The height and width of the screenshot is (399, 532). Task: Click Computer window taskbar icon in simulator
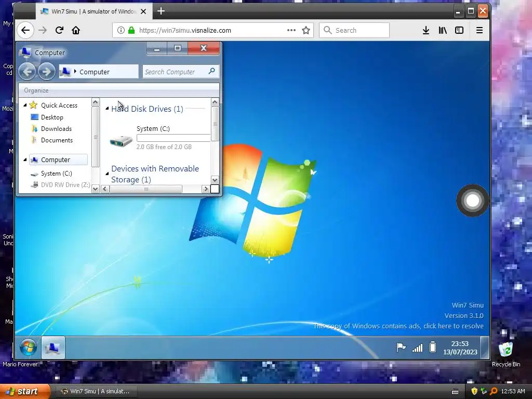pos(53,348)
